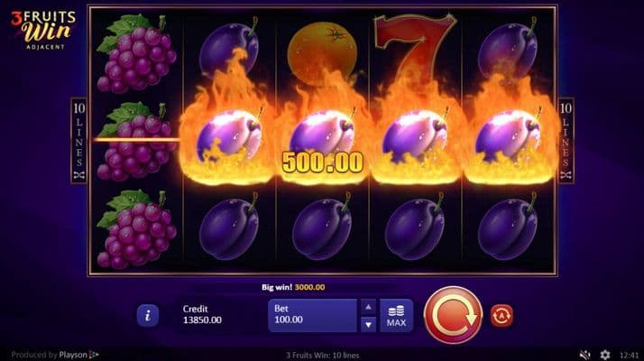This screenshot has width=644, height=361.
Task: Open the game info button
Action: click(x=147, y=315)
